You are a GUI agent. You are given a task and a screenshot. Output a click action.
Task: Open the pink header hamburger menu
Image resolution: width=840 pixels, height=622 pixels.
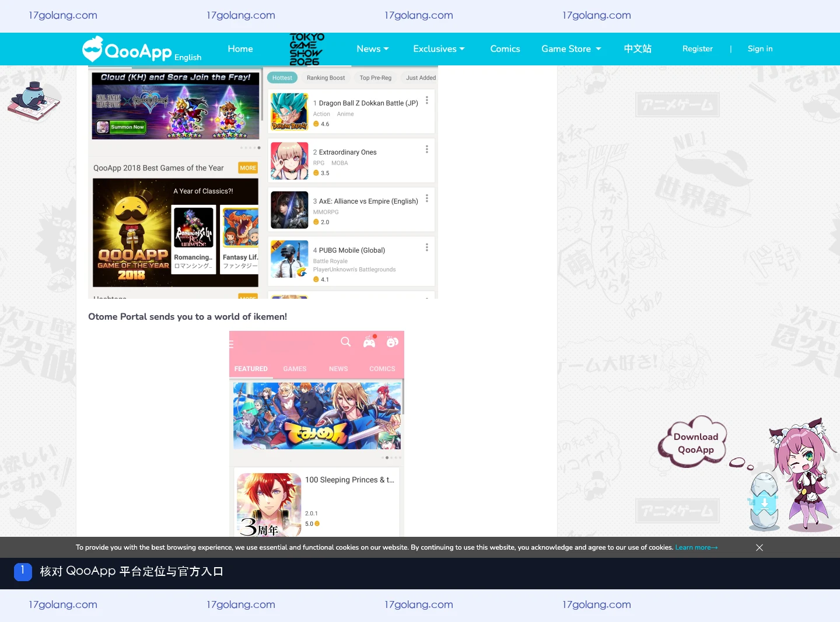(x=232, y=344)
